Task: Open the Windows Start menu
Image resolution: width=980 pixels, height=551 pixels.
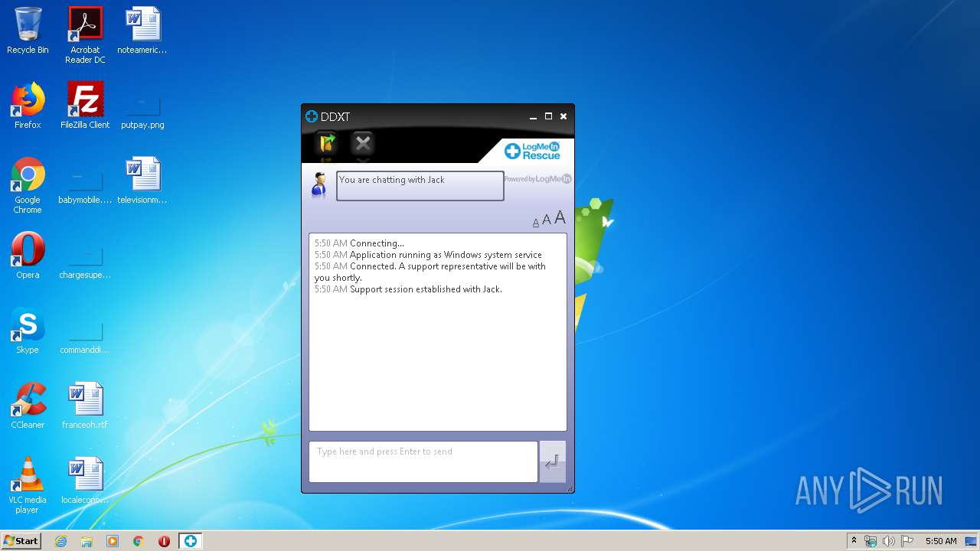Action: pos(21,541)
